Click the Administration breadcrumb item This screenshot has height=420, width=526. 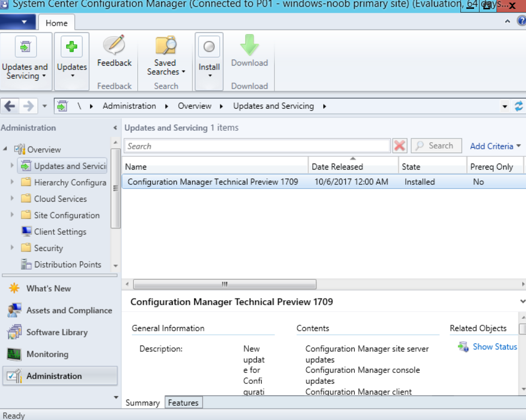click(130, 106)
